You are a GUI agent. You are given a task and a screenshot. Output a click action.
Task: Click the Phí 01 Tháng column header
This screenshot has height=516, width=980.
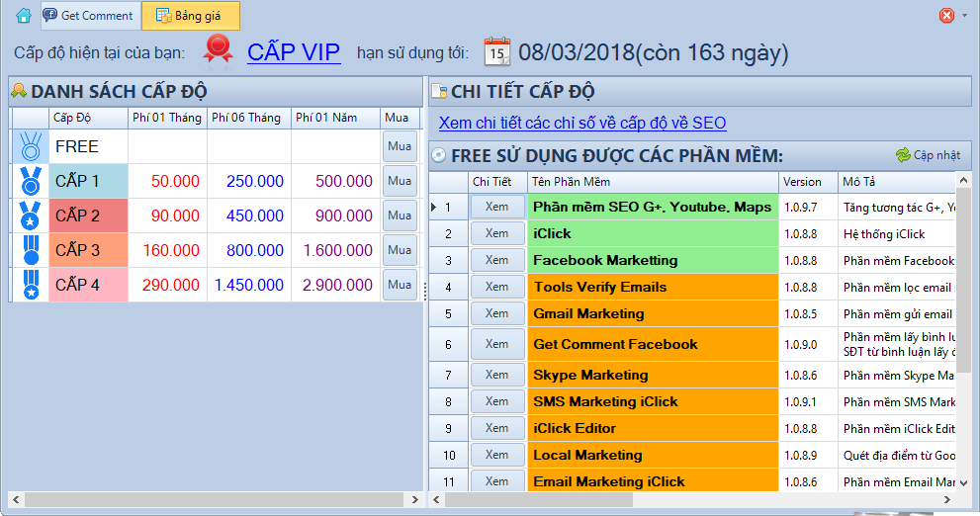click(167, 118)
